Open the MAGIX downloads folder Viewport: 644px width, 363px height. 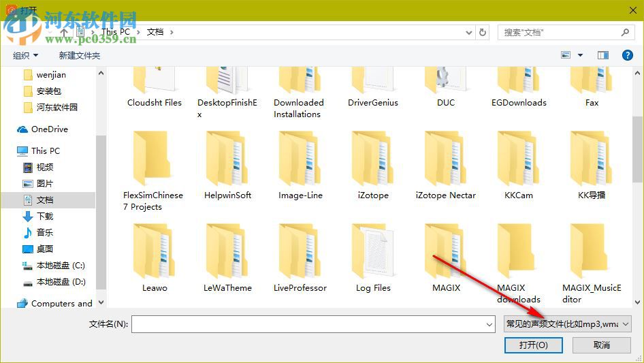pyautogui.click(x=518, y=264)
